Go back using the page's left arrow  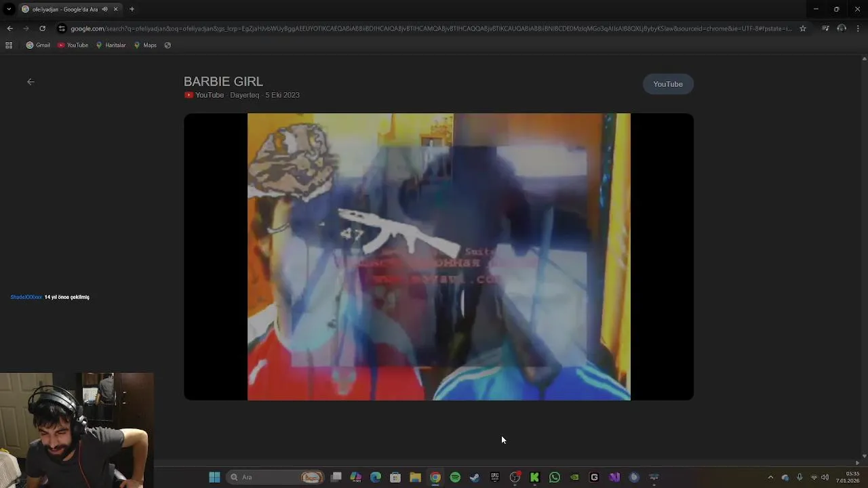point(31,82)
